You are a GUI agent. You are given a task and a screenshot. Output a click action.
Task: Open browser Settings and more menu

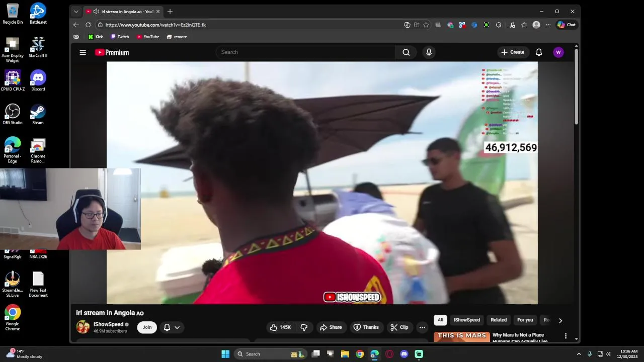[548, 25]
